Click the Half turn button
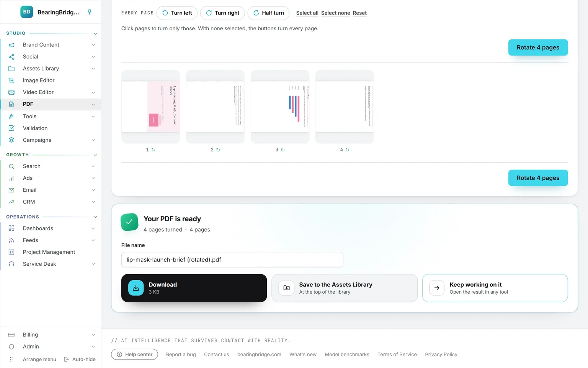The height and width of the screenshot is (368, 588). pyautogui.click(x=269, y=13)
